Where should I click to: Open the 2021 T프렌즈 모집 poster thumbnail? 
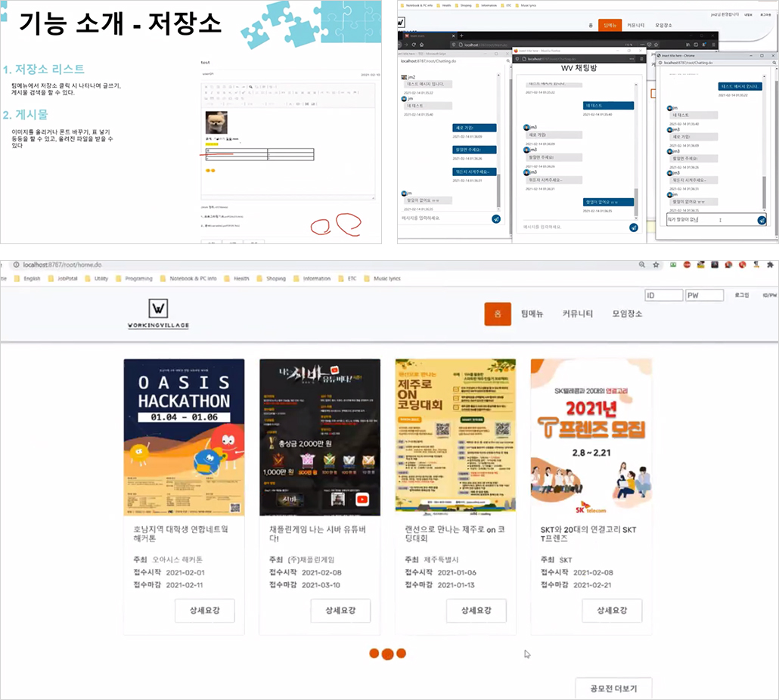[x=591, y=437]
